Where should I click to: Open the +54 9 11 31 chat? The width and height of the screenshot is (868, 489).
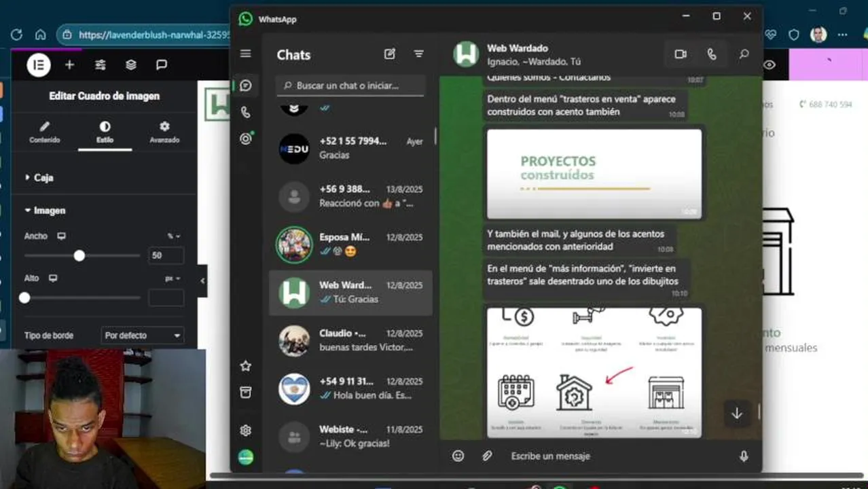(350, 388)
